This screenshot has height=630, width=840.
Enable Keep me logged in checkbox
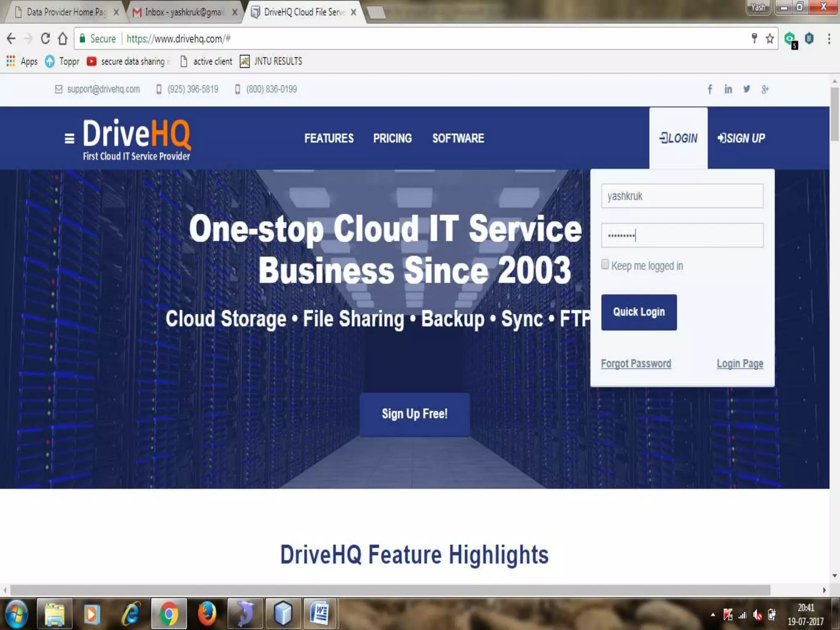click(605, 264)
